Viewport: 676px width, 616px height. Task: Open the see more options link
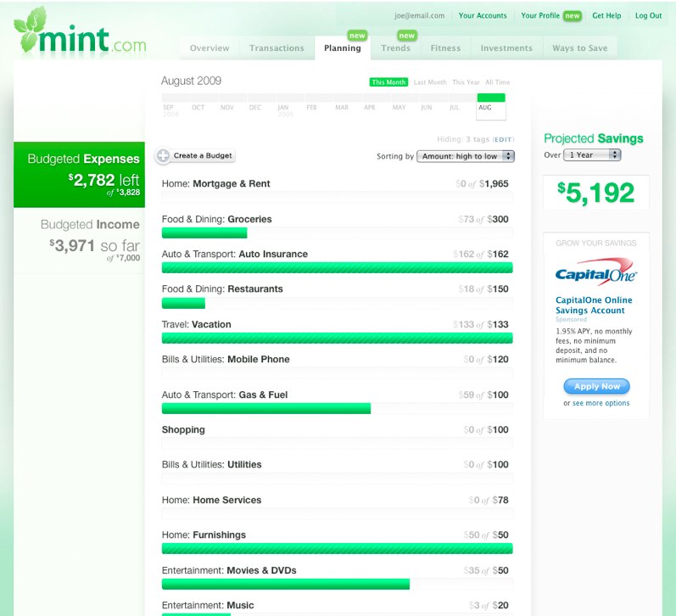pyautogui.click(x=601, y=403)
